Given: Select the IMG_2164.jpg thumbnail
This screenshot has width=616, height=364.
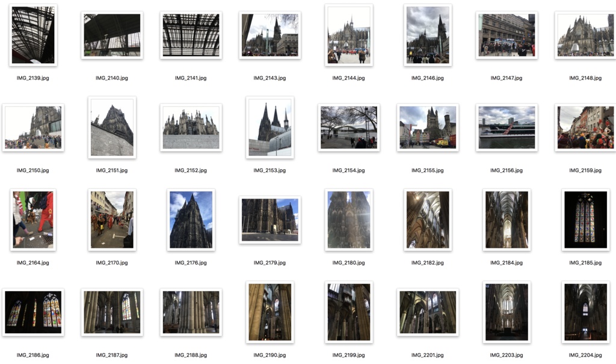Looking at the screenshot, I should coord(33,220).
